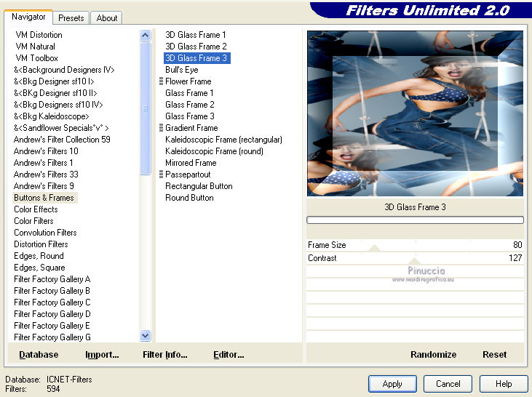The width and height of the screenshot is (532, 397).
Task: Select Filter Factory Gallery B
Action: [x=52, y=291]
